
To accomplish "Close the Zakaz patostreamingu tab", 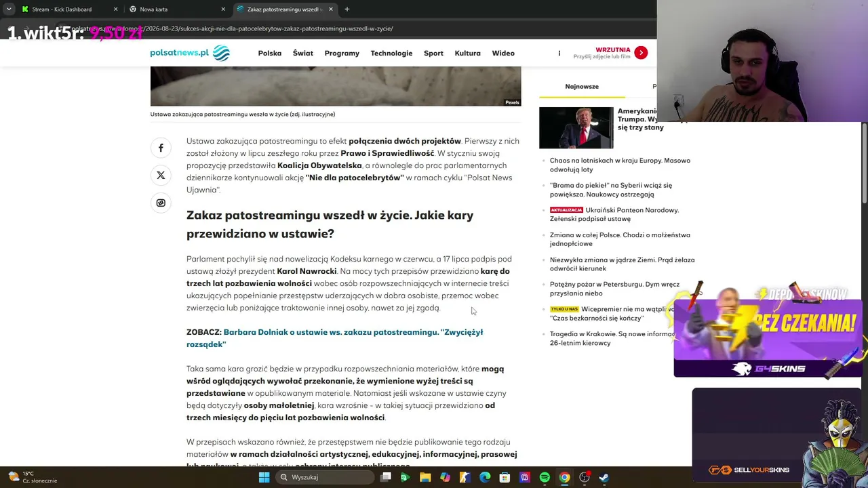I will click(331, 9).
